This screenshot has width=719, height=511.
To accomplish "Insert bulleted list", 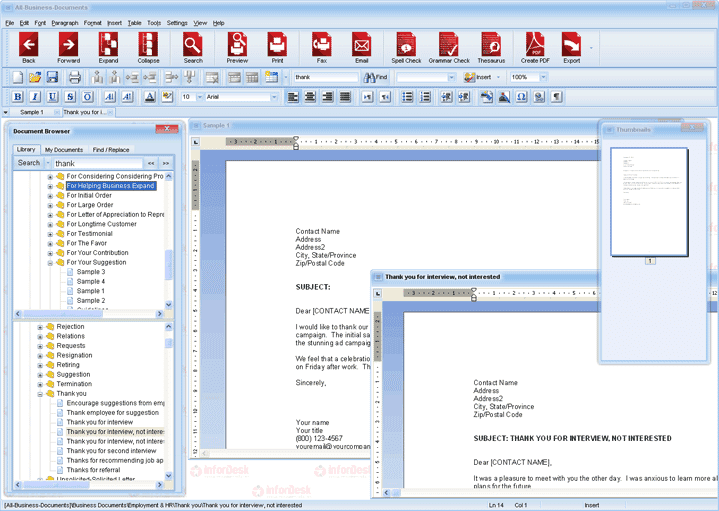I will [x=407, y=97].
